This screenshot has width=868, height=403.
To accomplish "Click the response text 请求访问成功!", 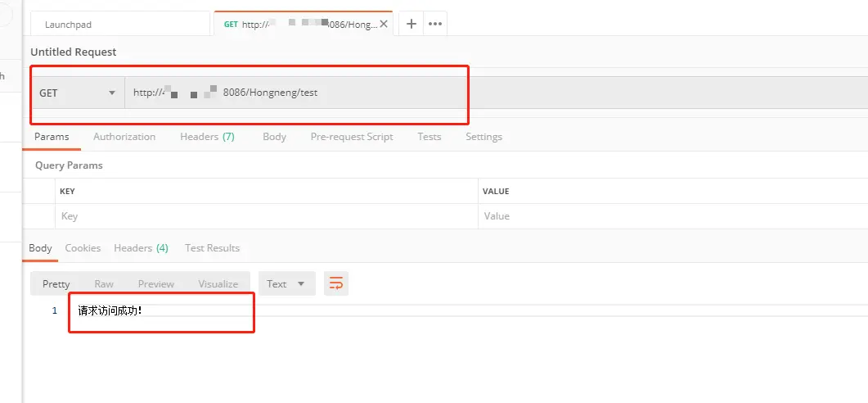I will [x=110, y=310].
